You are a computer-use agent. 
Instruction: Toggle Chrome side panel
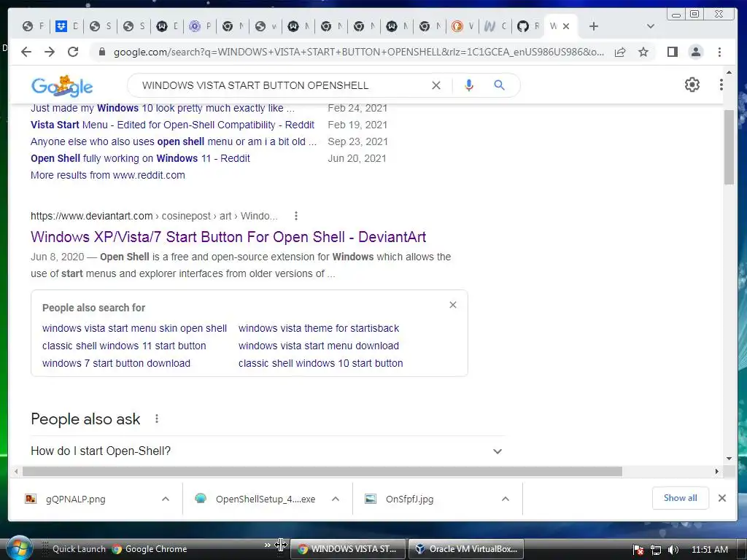tap(672, 52)
